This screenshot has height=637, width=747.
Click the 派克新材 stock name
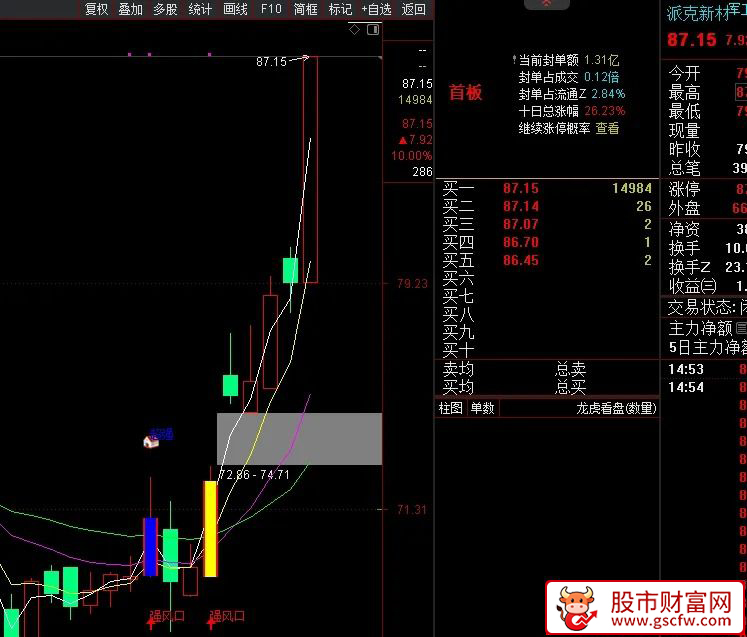698,13
